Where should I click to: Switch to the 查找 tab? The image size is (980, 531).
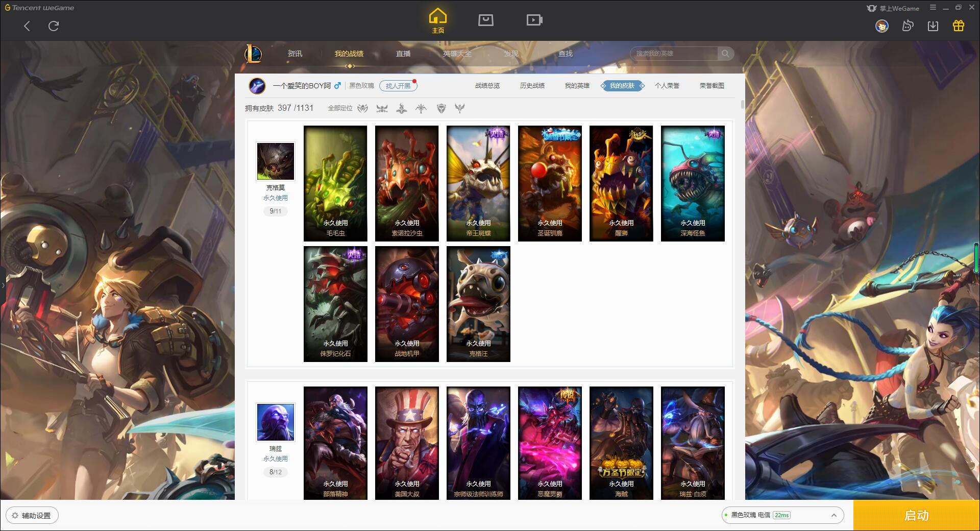[566, 54]
